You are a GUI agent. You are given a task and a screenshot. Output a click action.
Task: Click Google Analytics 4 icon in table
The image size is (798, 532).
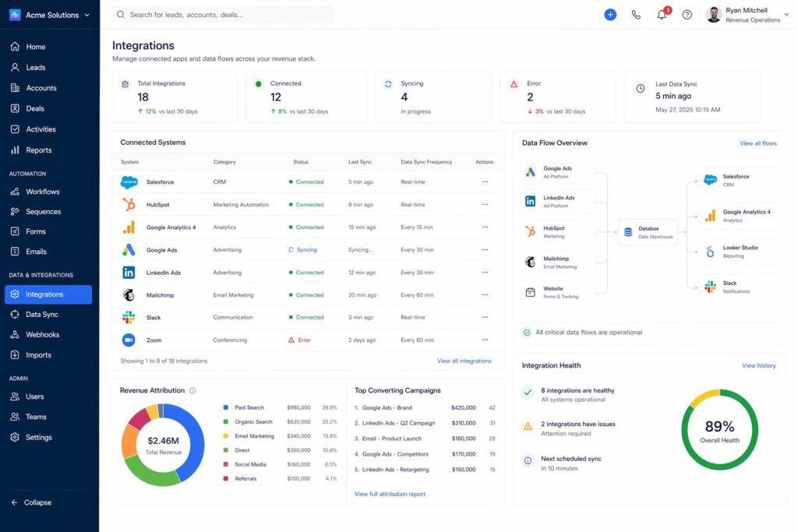[129, 227]
